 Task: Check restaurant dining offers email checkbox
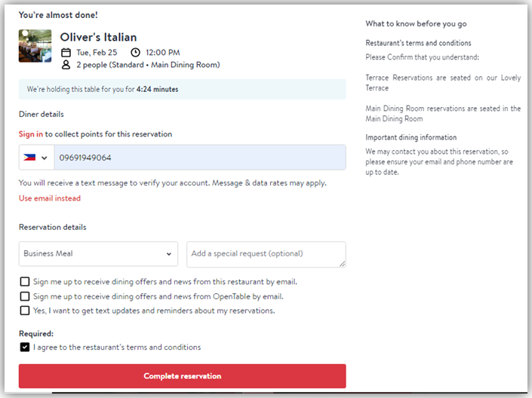(25, 282)
